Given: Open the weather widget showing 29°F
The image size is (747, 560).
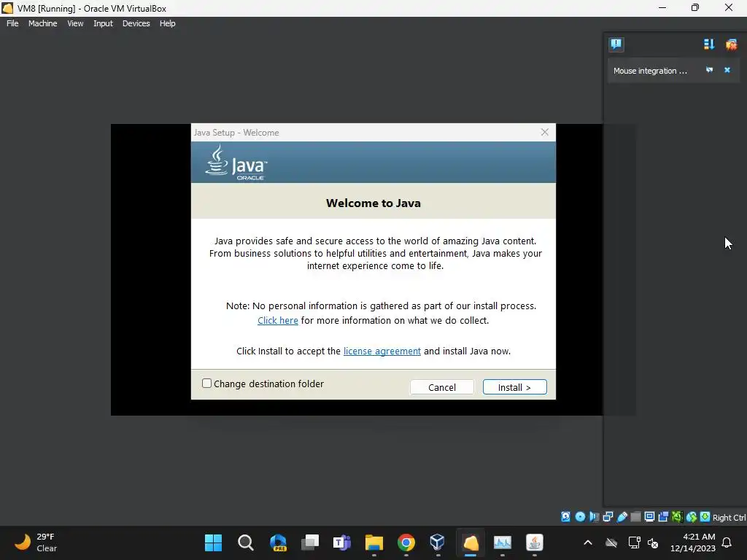Looking at the screenshot, I should click(36, 542).
